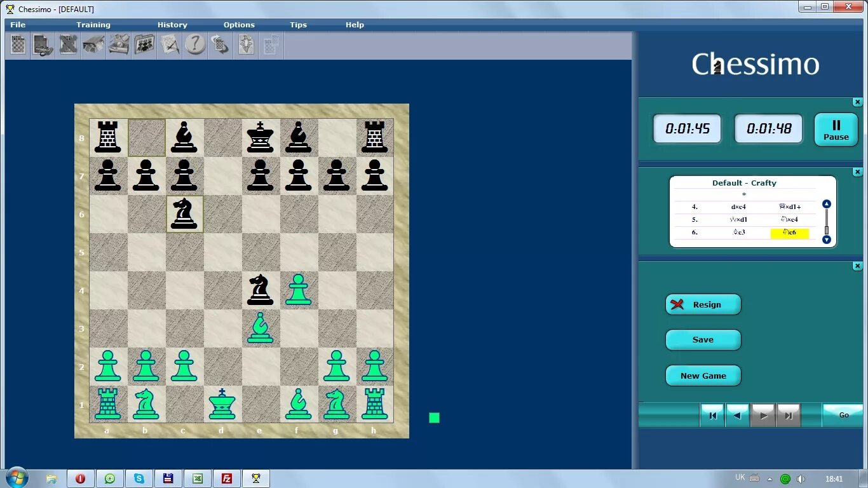Select the green knight on b1
Image resolution: width=868 pixels, height=488 pixels.
click(146, 405)
